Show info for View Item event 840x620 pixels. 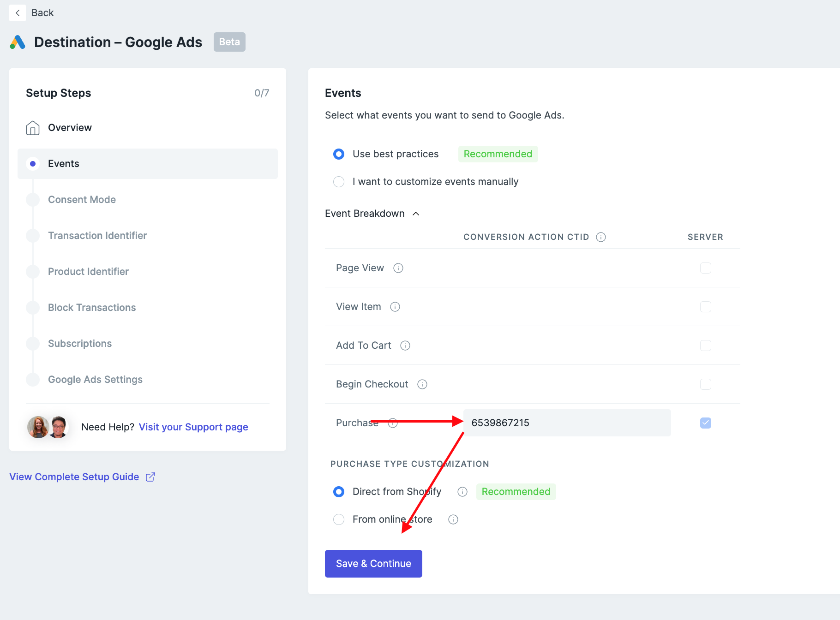coord(395,307)
